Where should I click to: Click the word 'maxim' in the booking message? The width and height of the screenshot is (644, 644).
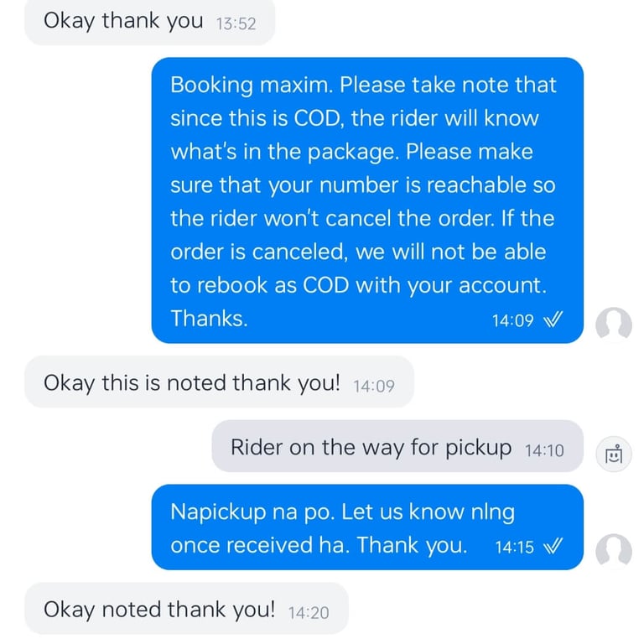[x=296, y=85]
